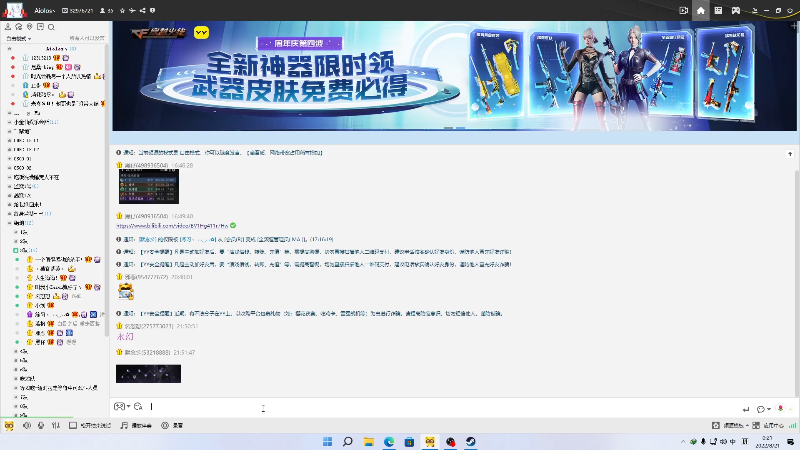Click the share icon in the title bar
Screen dimensions: 800x450
142,10
